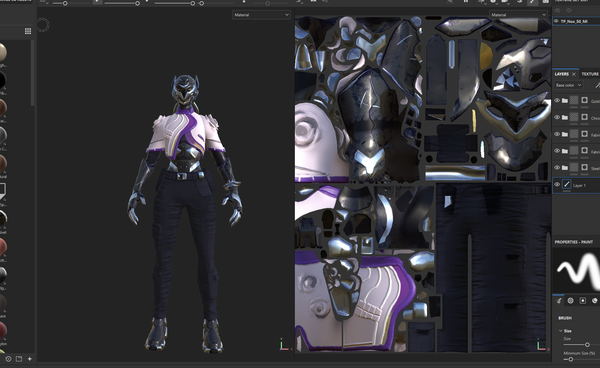Select the paint brush icon of Layer 1

click(x=567, y=185)
